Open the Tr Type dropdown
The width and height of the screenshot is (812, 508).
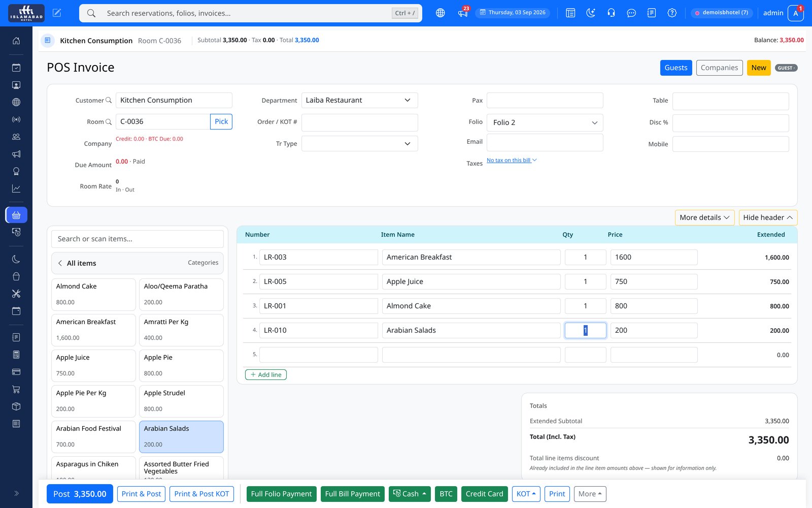click(359, 144)
